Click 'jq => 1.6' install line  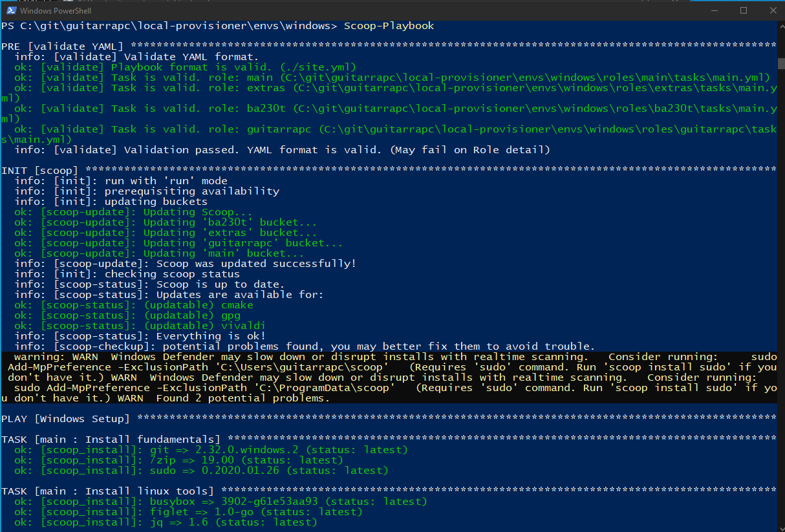coord(166,522)
